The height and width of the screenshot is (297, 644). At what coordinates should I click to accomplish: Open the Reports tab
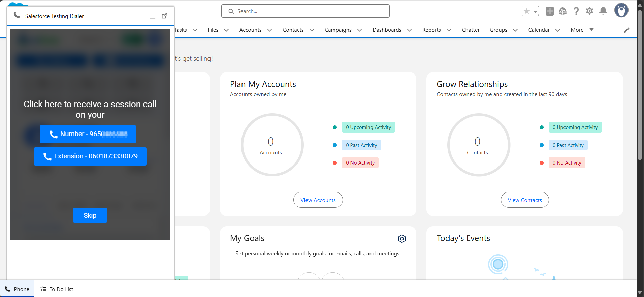[x=431, y=30]
